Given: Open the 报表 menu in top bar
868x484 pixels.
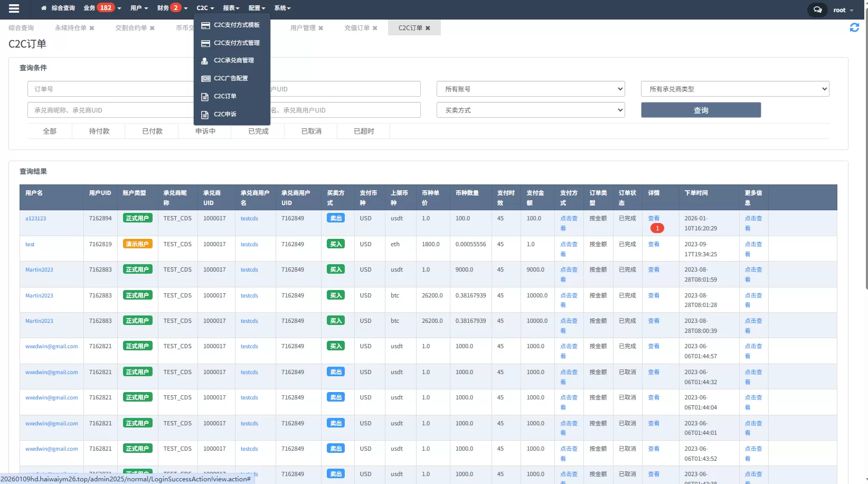Looking at the screenshot, I should (231, 8).
